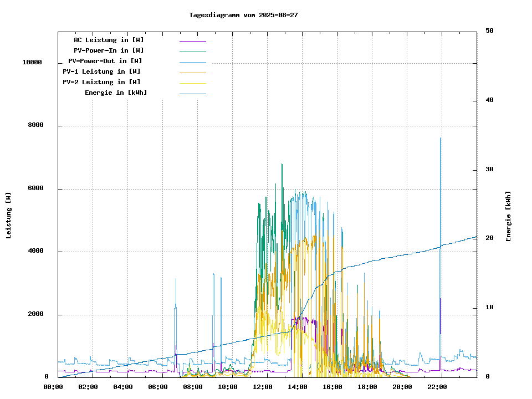Select the PV-1 Leistung legend label

[x=101, y=71]
